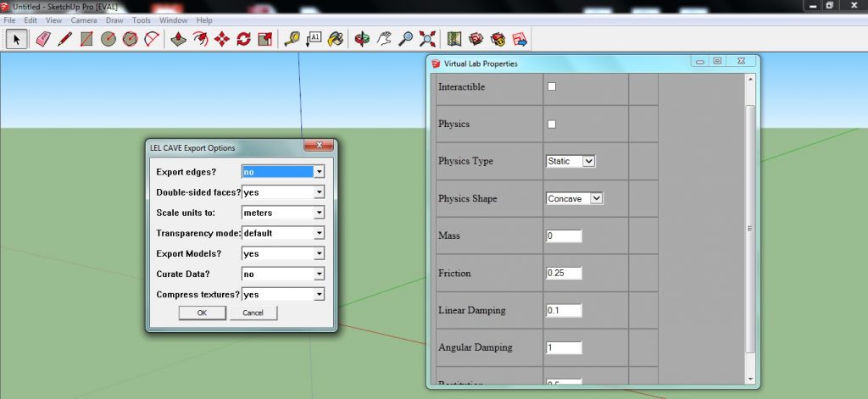868x399 pixels.
Task: Open the Get Models 3D Warehouse icon
Action: point(476,39)
